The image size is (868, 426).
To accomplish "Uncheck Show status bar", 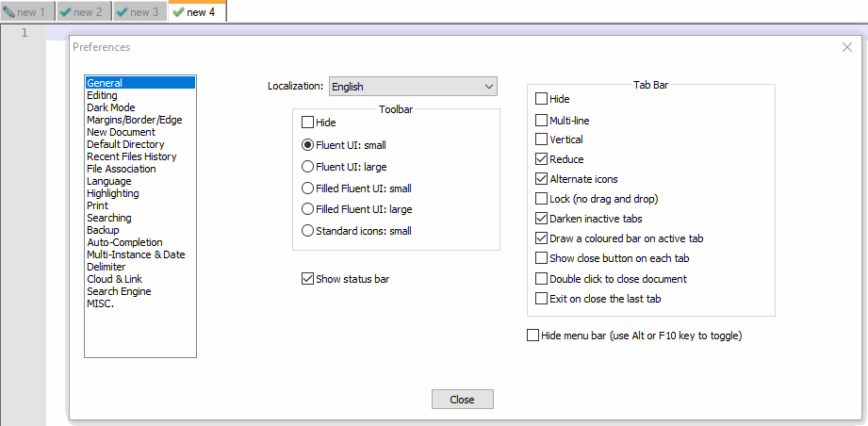I will 308,278.
